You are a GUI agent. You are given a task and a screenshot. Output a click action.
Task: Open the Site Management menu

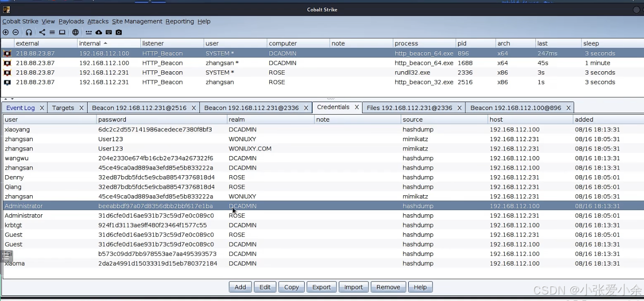pyautogui.click(x=137, y=21)
